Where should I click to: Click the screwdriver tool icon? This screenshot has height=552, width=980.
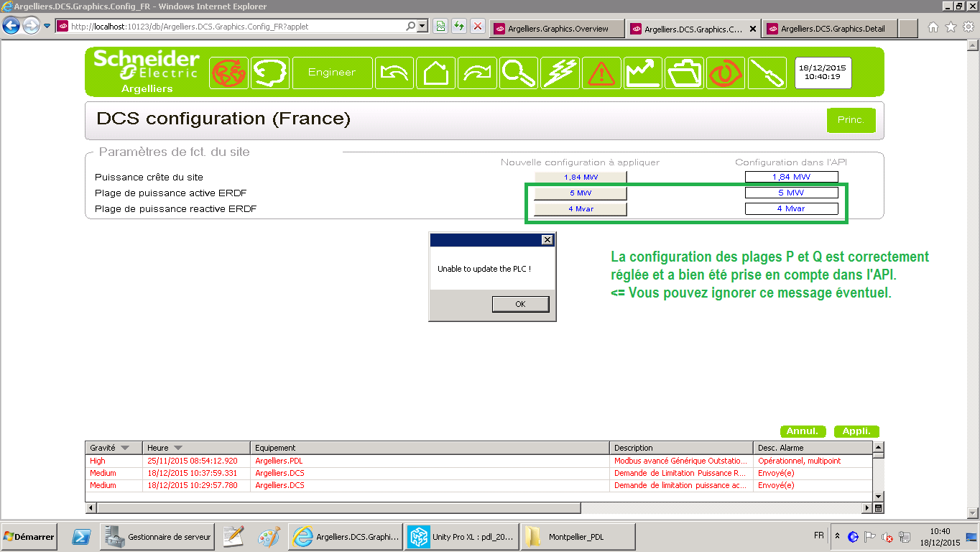click(767, 73)
